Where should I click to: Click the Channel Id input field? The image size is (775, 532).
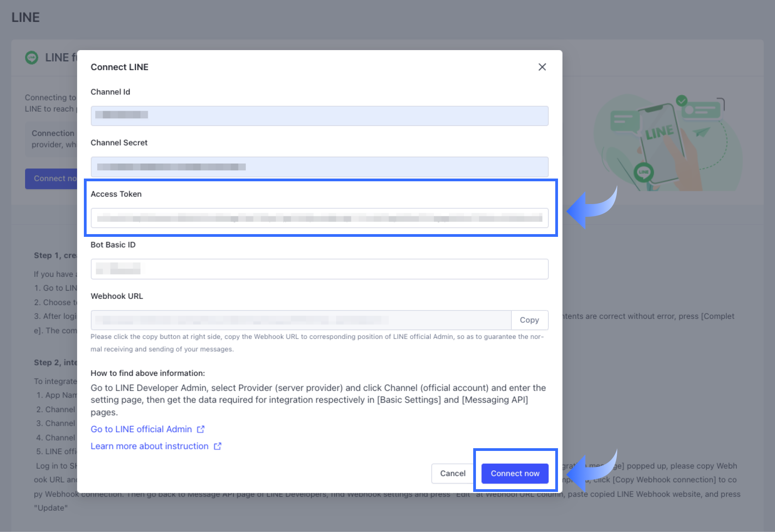[319, 116]
